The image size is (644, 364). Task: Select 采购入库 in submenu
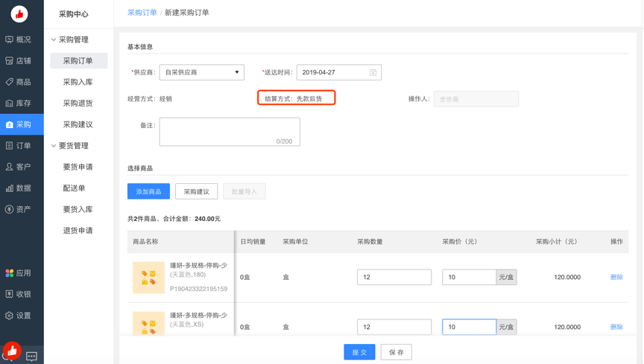(x=78, y=82)
